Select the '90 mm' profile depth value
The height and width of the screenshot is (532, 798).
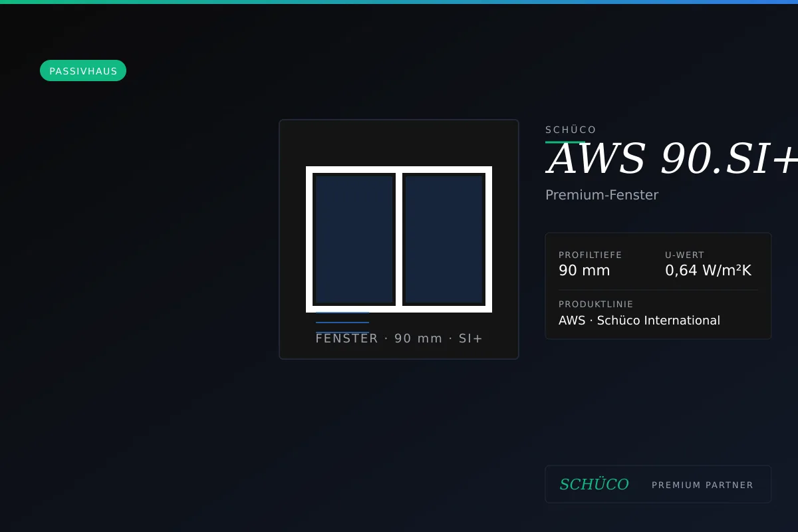pyautogui.click(x=585, y=271)
